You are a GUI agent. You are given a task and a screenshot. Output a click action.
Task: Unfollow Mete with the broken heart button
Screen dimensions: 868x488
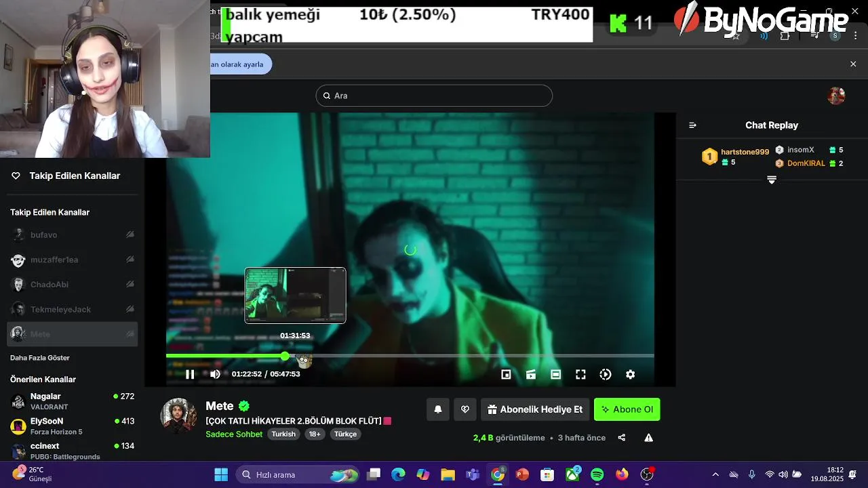[x=465, y=409]
